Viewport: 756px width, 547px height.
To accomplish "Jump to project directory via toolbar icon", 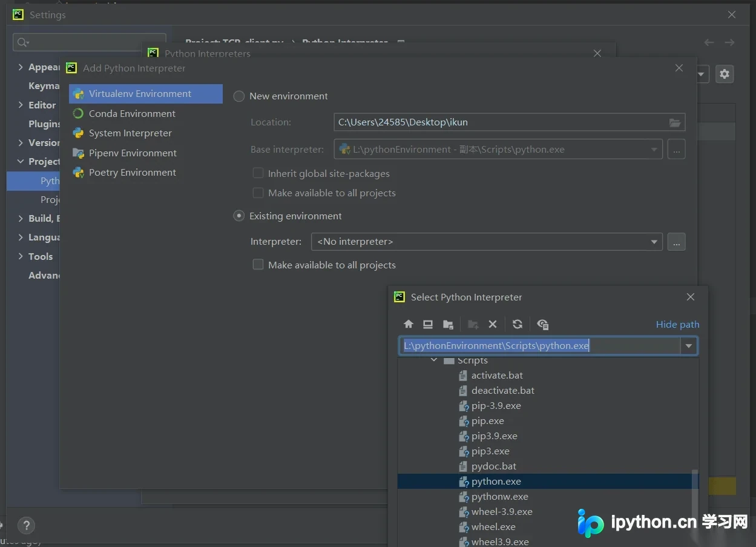I will point(448,324).
